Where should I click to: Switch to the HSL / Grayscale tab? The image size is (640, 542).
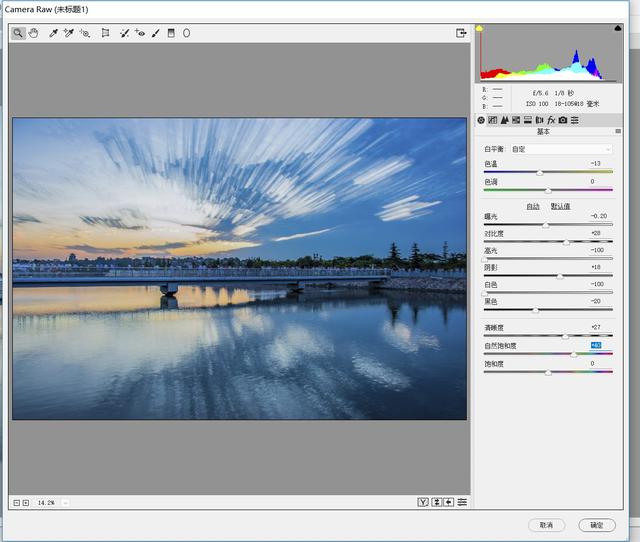pyautogui.click(x=516, y=120)
